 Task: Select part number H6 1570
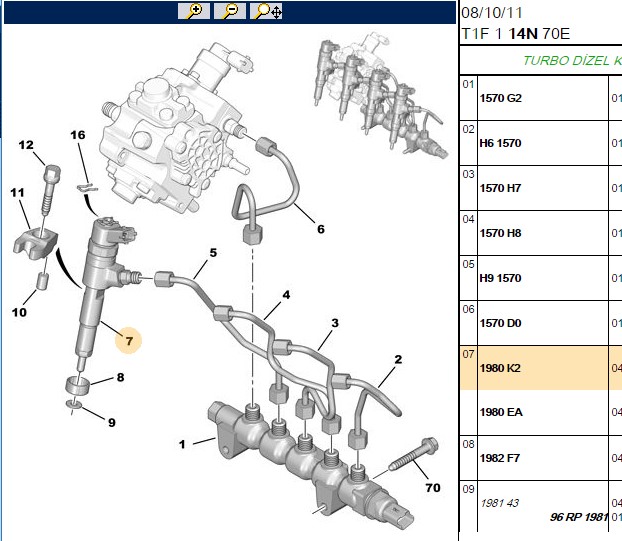tap(500, 143)
